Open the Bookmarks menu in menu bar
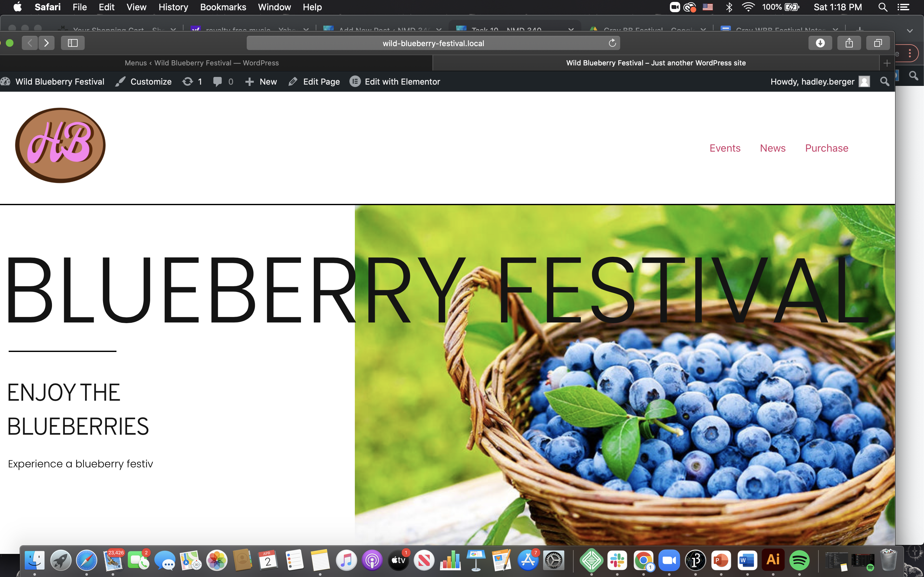924x577 pixels. coord(223,7)
